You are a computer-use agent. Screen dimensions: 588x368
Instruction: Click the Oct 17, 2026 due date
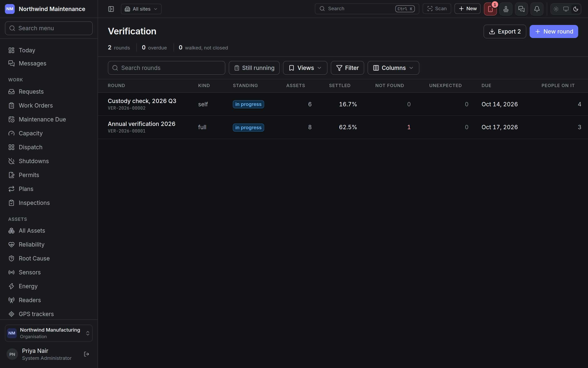[500, 127]
